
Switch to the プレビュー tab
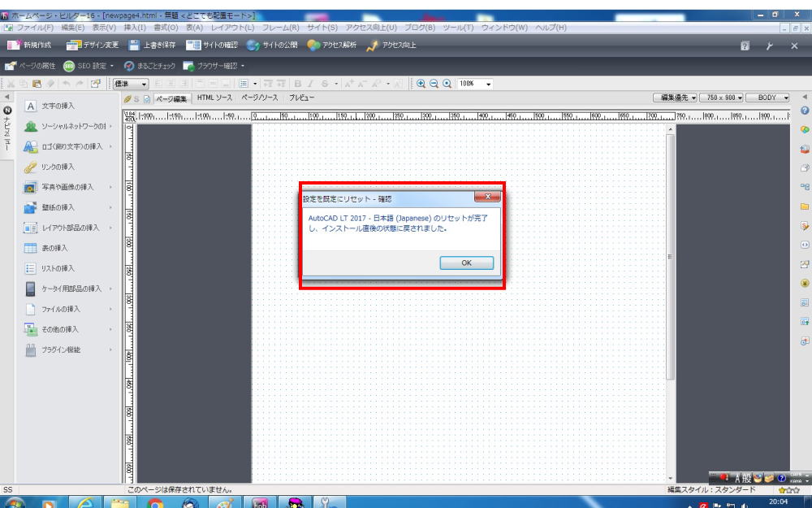(x=301, y=98)
